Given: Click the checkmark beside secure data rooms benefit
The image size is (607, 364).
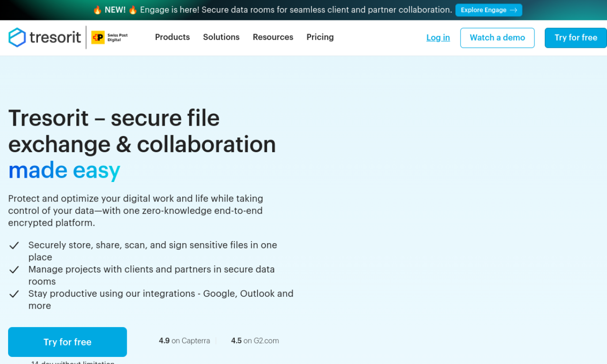Looking at the screenshot, I should [14, 269].
